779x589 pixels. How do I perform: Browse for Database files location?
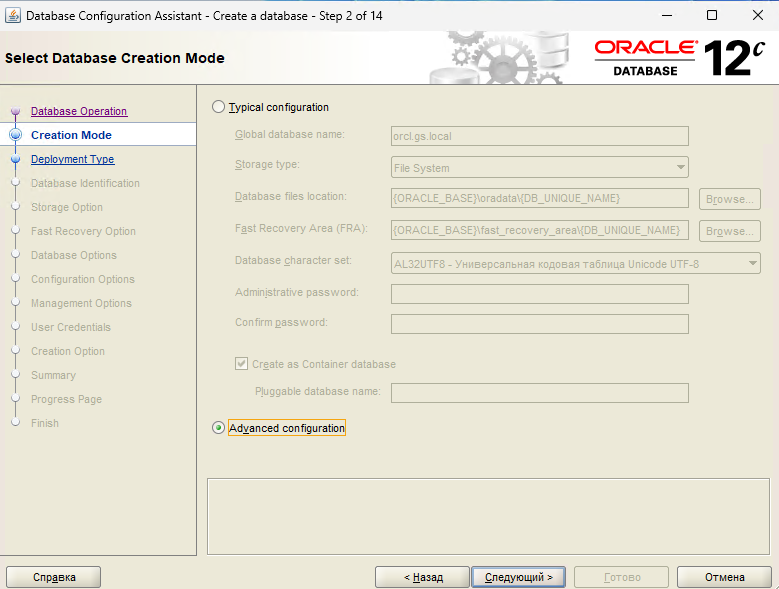coord(729,199)
